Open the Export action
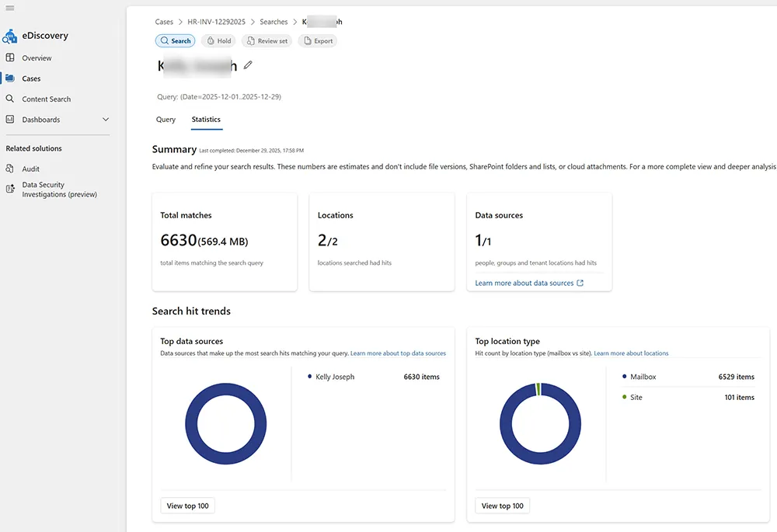The height and width of the screenshot is (532, 777). tap(317, 40)
